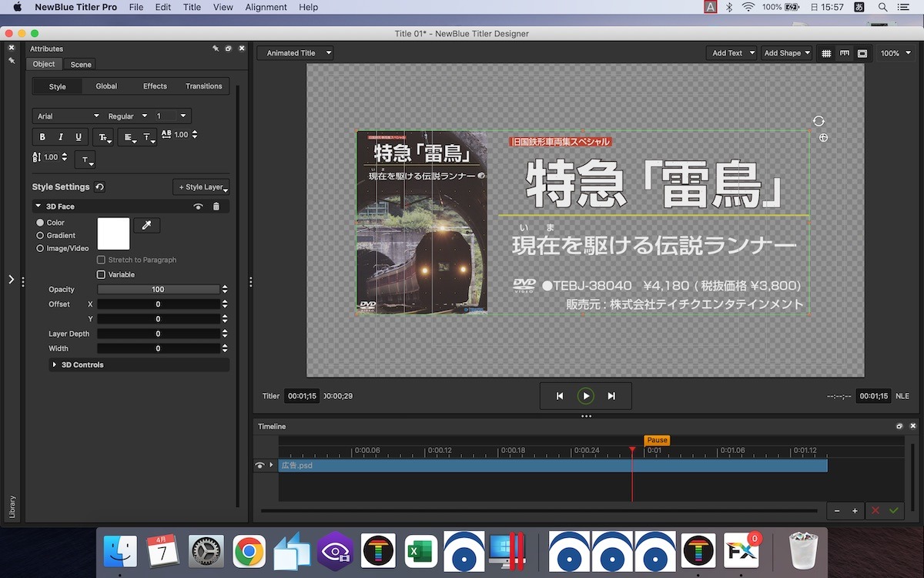Click the Layer Depth value field
The image size is (924, 578).
coord(158,334)
